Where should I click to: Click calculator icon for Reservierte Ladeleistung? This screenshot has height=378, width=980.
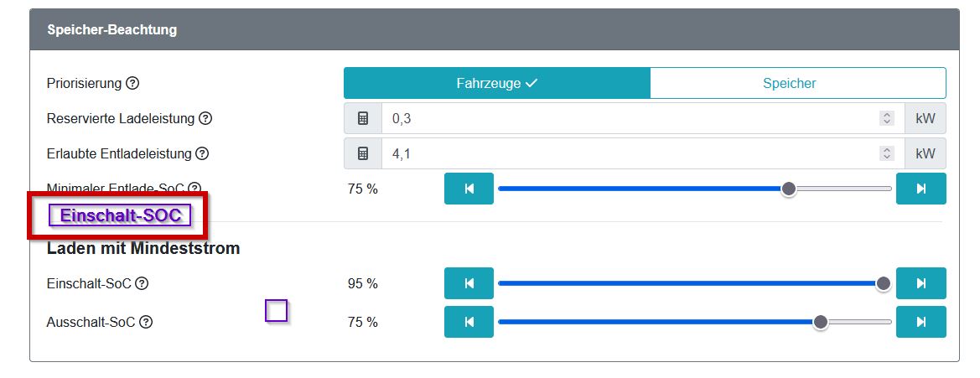click(x=363, y=119)
